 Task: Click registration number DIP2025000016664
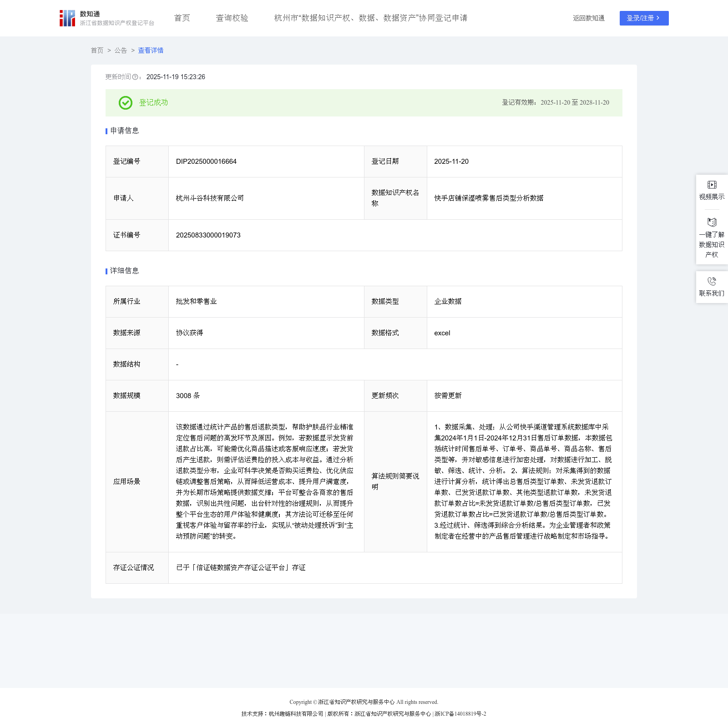pyautogui.click(x=206, y=162)
